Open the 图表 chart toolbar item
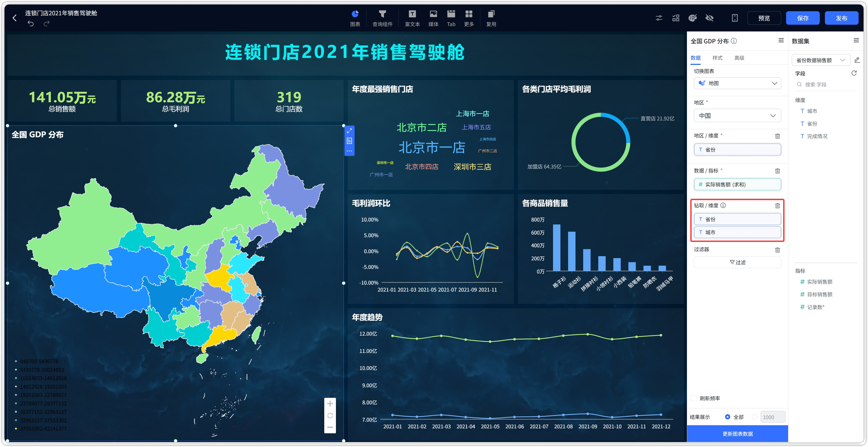Image resolution: width=868 pixels, height=447 pixels. (355, 18)
